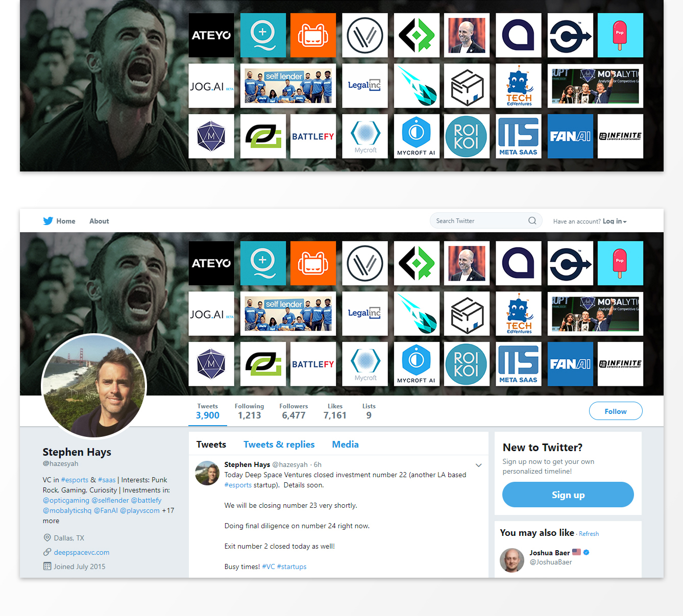Switch to the Media tab
683x616 pixels.
tap(346, 445)
